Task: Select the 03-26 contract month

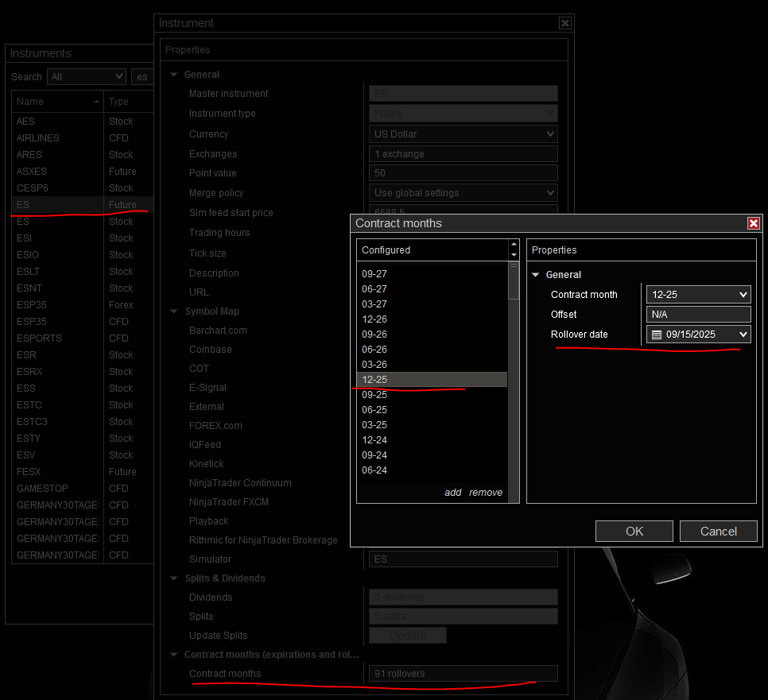Action: [x=374, y=365]
